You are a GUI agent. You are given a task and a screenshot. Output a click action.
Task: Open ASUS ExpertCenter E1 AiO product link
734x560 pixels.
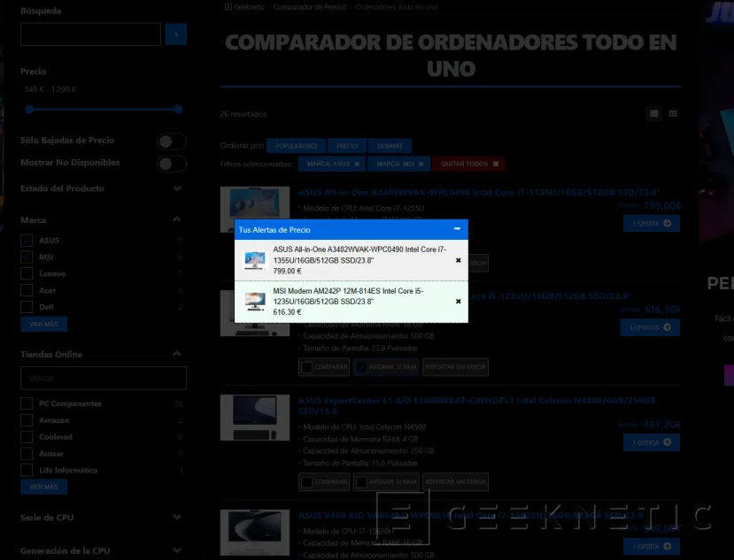tap(477, 405)
